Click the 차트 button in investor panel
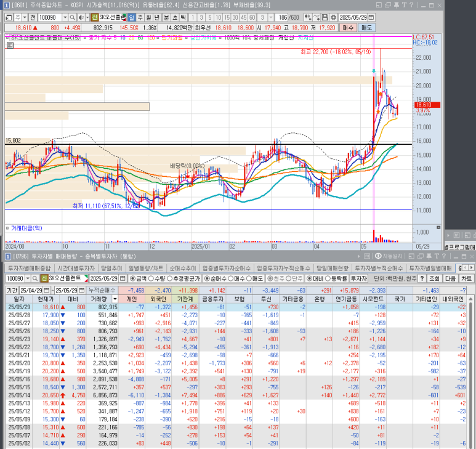 click(466, 278)
